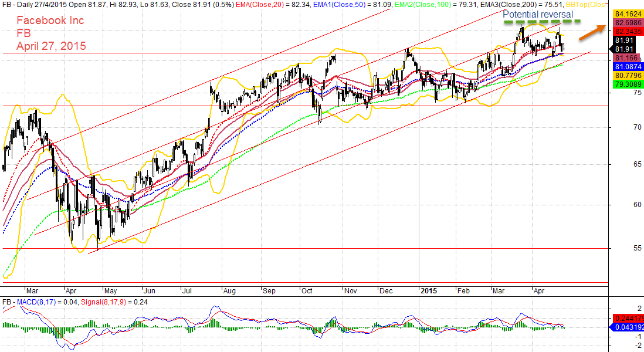This screenshot has width=644, height=352.
Task: Click the 'EMA3(Close,200) = 75.51' legend label
Action: 520,5
